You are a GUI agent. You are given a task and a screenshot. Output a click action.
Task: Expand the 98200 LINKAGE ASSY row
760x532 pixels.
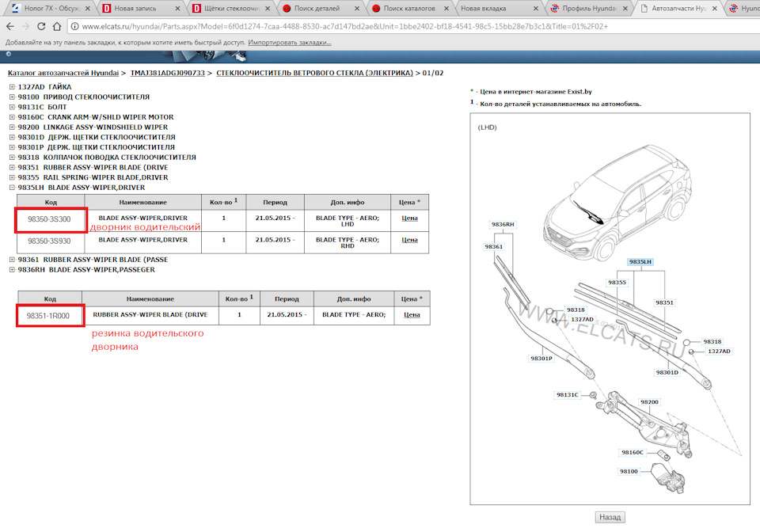click(x=12, y=127)
